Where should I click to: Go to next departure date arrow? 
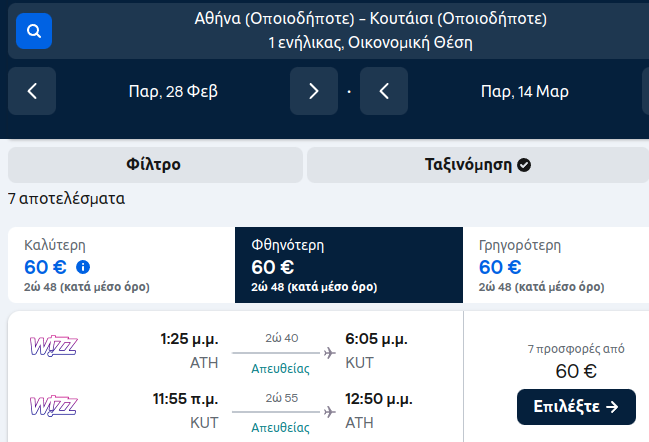coord(314,91)
